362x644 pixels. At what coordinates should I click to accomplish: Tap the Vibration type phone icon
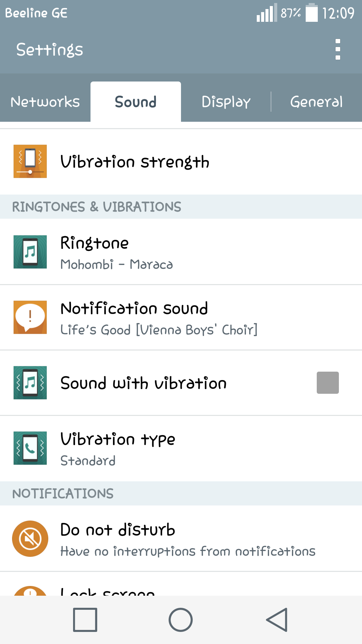pos(30,448)
